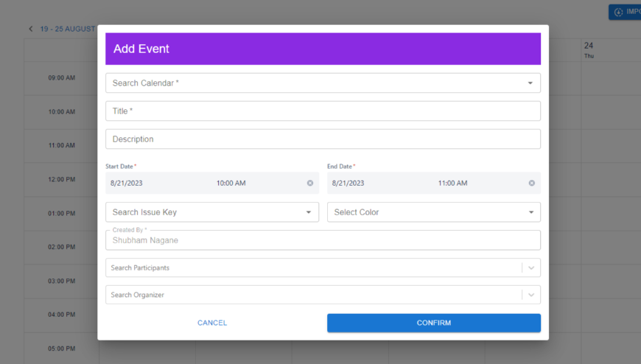
Task: Open the Select Color dropdown
Action: 530,212
